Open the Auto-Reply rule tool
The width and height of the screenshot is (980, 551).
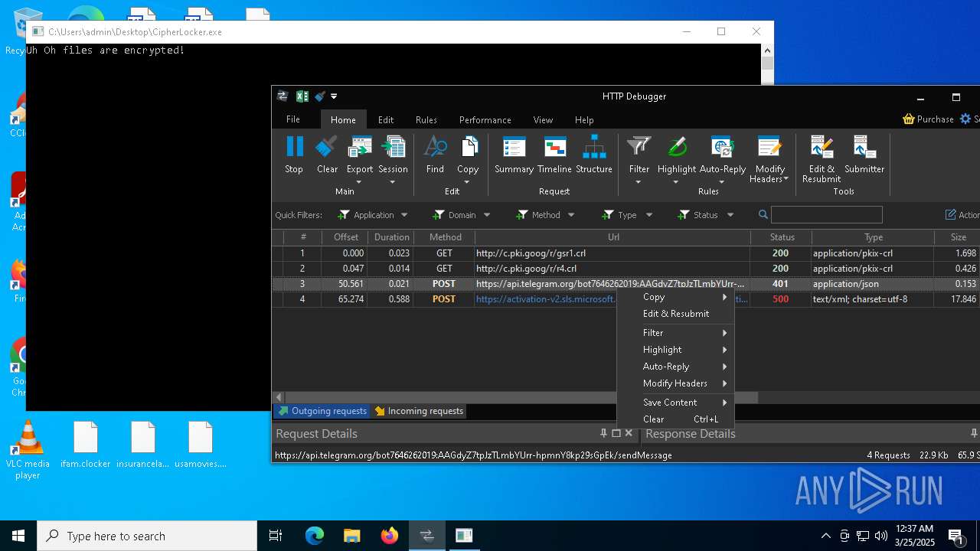[722, 161]
